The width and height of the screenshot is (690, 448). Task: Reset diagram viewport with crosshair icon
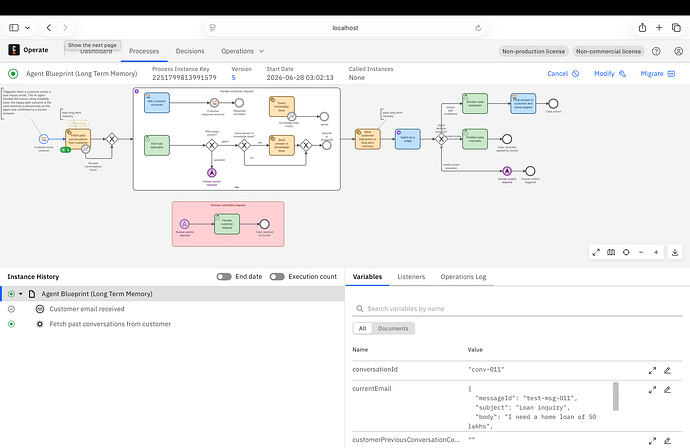point(626,252)
